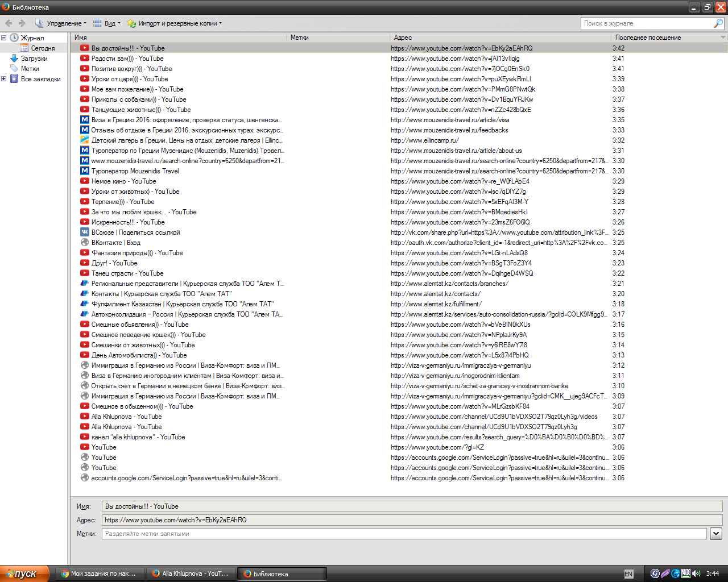
Task: Click YouTube icon of 'Танец страсти' row
Action: point(85,273)
